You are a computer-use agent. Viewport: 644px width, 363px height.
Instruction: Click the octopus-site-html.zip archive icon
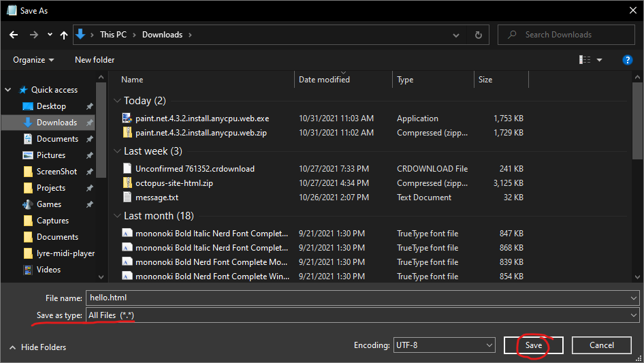pyautogui.click(x=127, y=183)
